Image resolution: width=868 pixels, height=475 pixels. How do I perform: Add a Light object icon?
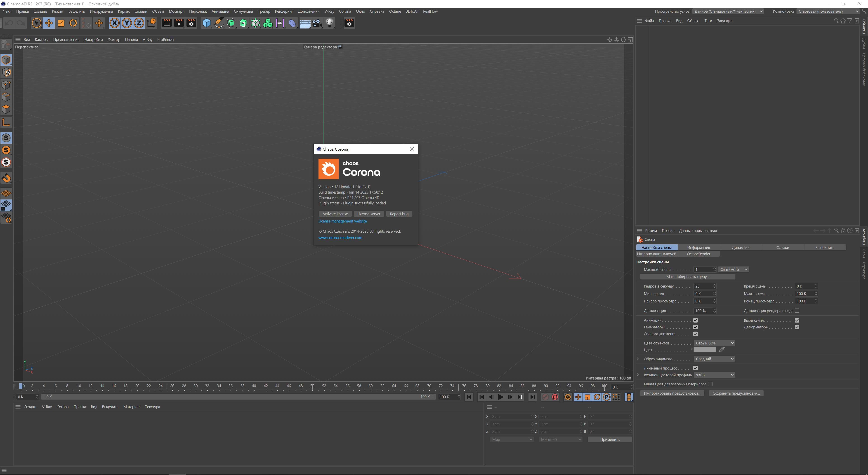(x=330, y=23)
